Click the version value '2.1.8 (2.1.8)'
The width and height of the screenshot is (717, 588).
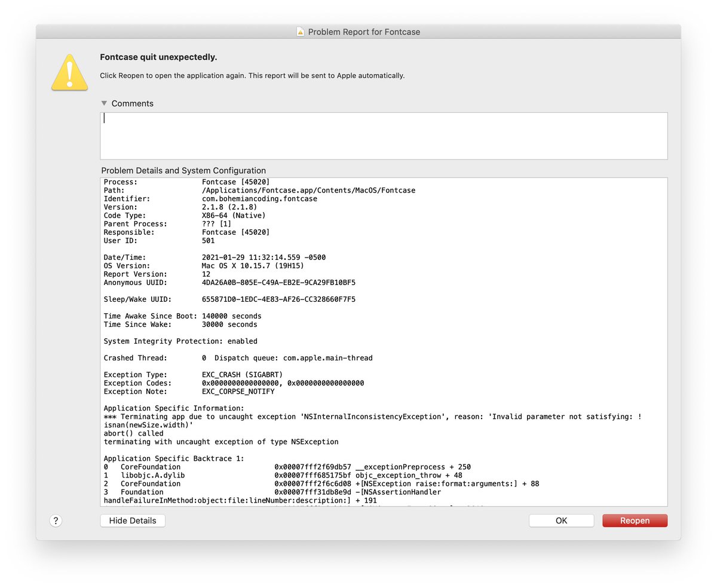tap(229, 207)
